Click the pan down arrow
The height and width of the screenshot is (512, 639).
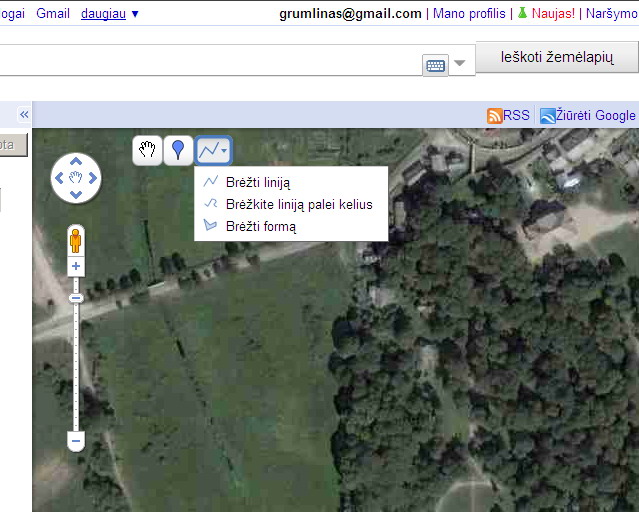(75, 196)
